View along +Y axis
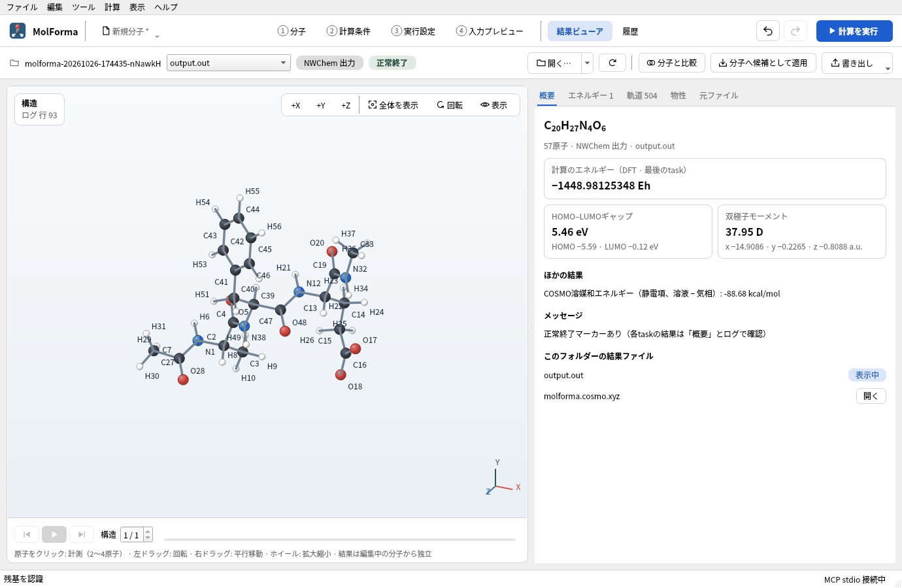Image resolution: width=902 pixels, height=588 pixels. point(321,105)
